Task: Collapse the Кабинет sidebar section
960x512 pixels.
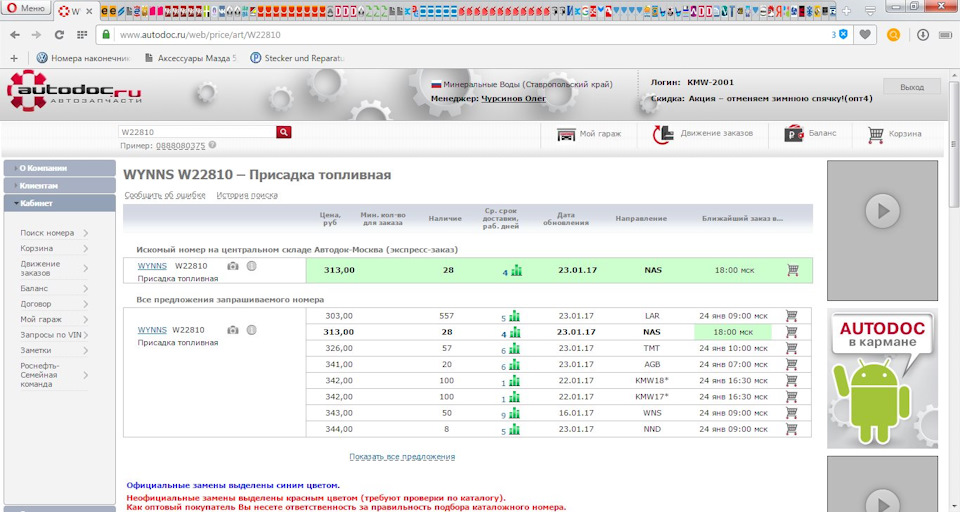Action: [59, 203]
